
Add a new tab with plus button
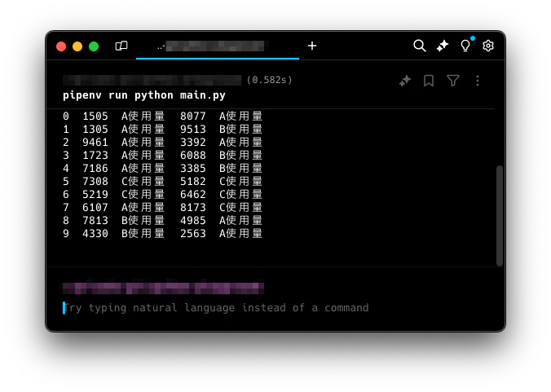click(x=312, y=46)
